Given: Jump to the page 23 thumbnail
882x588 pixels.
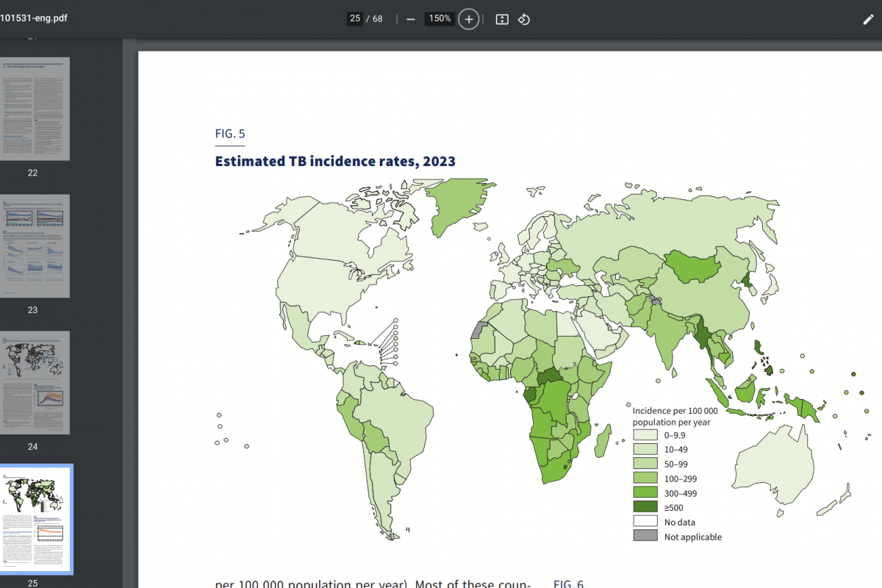Looking at the screenshot, I should [x=35, y=245].
